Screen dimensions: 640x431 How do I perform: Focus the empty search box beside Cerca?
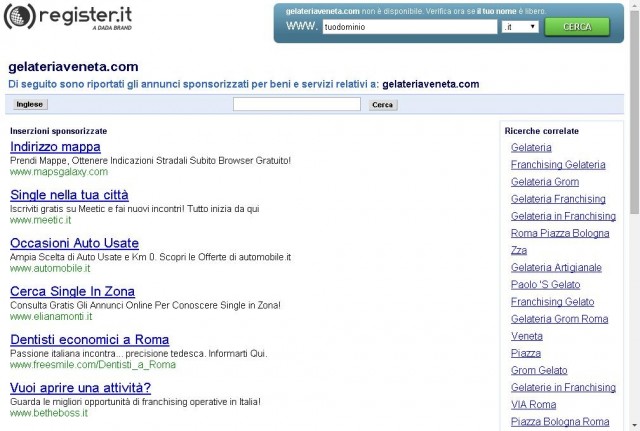[297, 104]
